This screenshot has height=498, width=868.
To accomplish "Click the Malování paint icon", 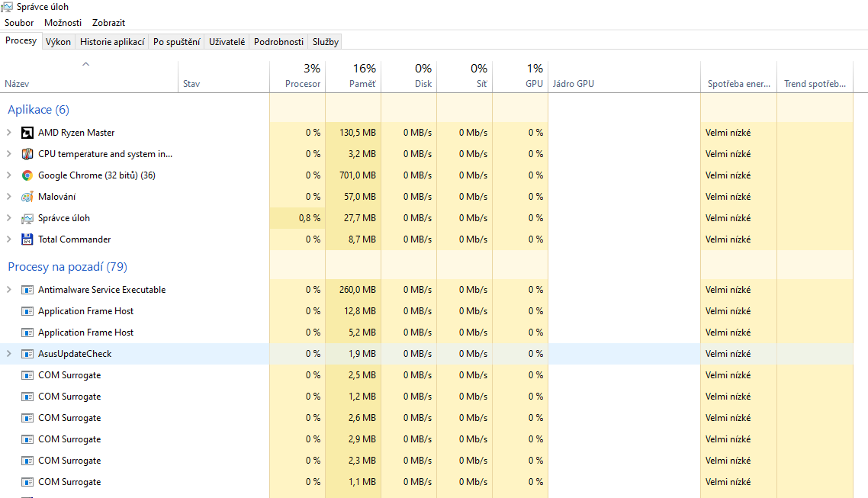I will [x=27, y=197].
